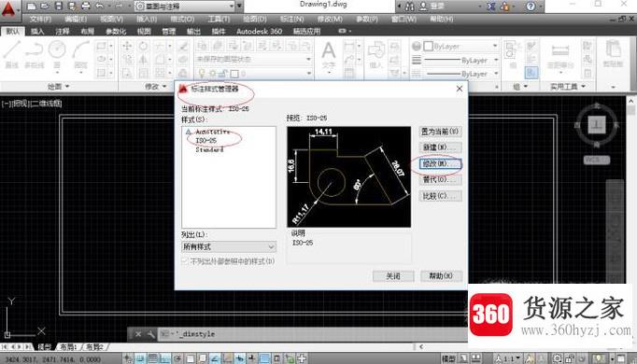Click the ViewCube top face in drawing area

pyautogui.click(x=597, y=124)
